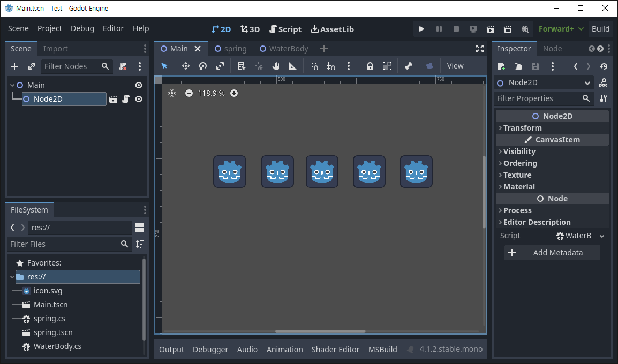Pick the Scale Mode tool
The width and height of the screenshot is (618, 364).
coord(220,66)
